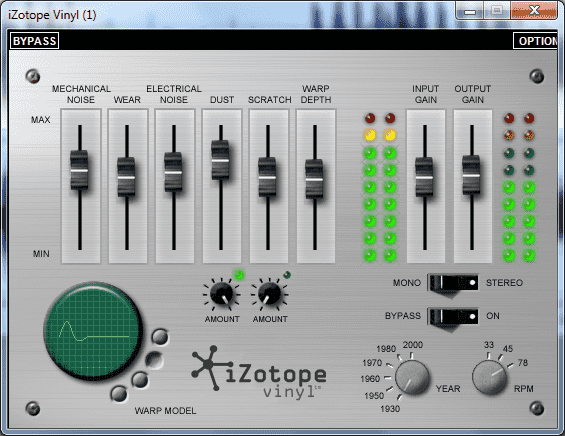Click the MIN label
The width and height of the screenshot is (565, 436).
pyautogui.click(x=41, y=254)
